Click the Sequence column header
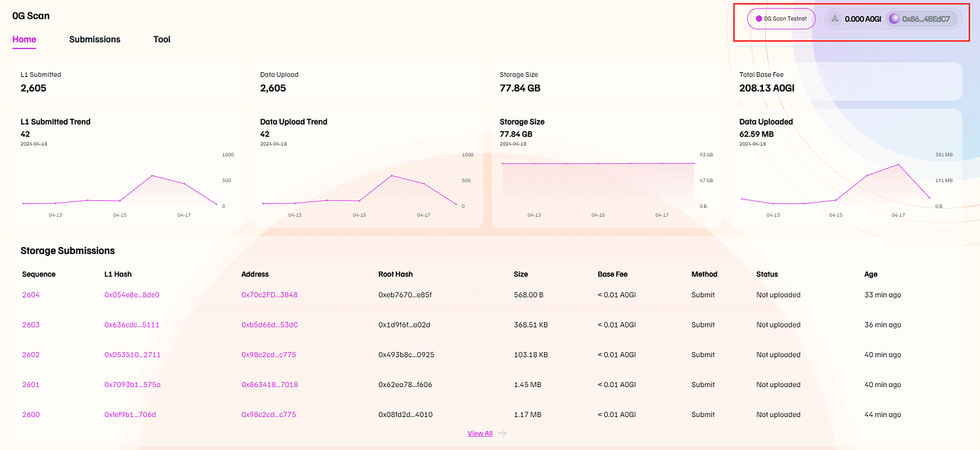Viewport: 980px width, 450px height. (38, 274)
